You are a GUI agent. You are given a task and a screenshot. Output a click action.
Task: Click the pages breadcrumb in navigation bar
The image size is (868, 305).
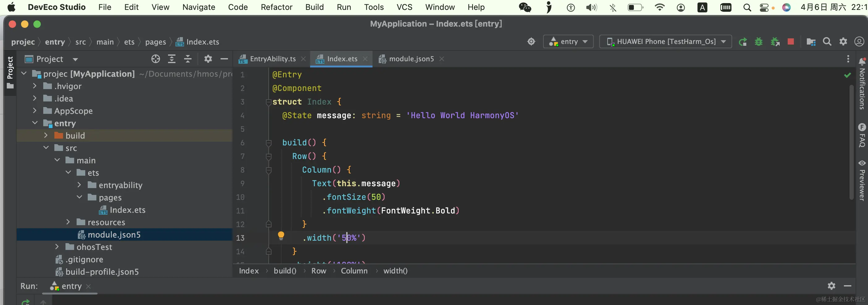coord(155,42)
